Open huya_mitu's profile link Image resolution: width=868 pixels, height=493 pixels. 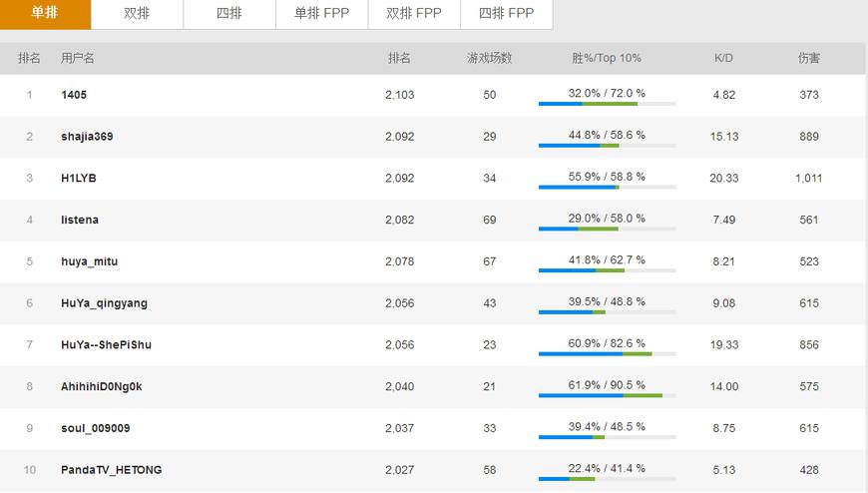coord(90,261)
